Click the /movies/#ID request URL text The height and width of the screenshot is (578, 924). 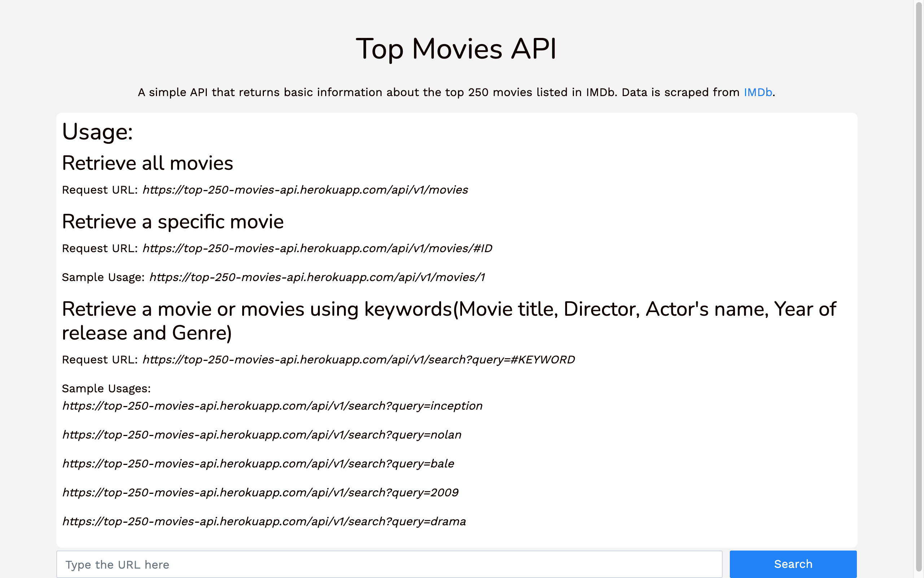point(317,249)
